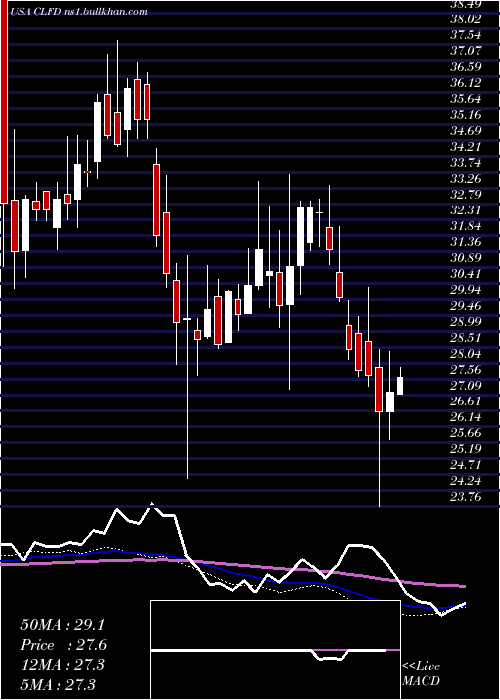Click the 36.12 price axis label
The height and width of the screenshot is (700, 500).
pos(466,83)
